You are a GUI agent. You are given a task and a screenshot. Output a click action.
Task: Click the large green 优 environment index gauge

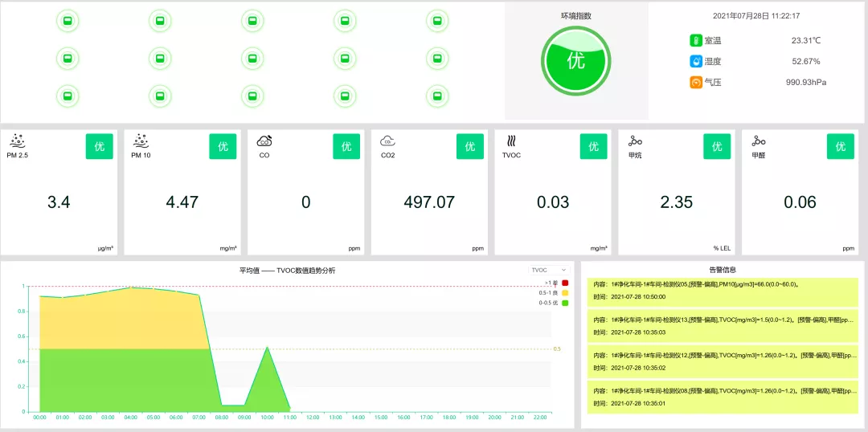575,61
